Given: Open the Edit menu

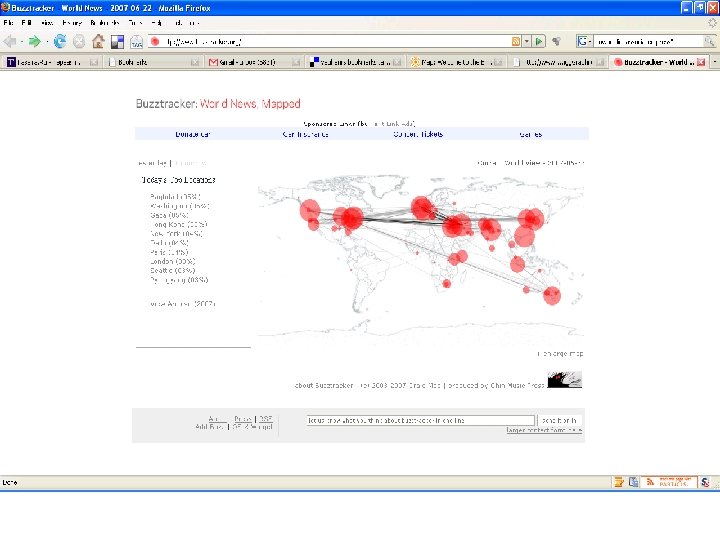Looking at the screenshot, I should pos(26,22).
